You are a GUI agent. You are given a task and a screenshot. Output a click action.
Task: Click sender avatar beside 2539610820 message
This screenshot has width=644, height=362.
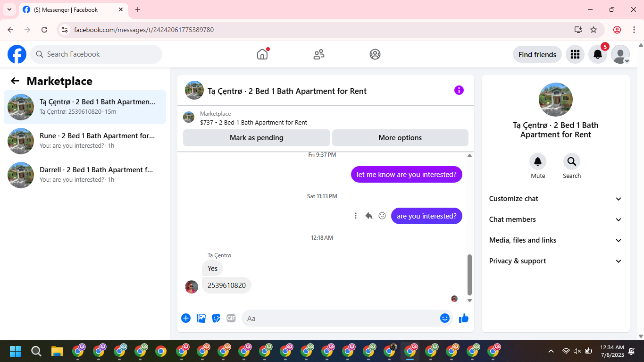[x=192, y=287]
